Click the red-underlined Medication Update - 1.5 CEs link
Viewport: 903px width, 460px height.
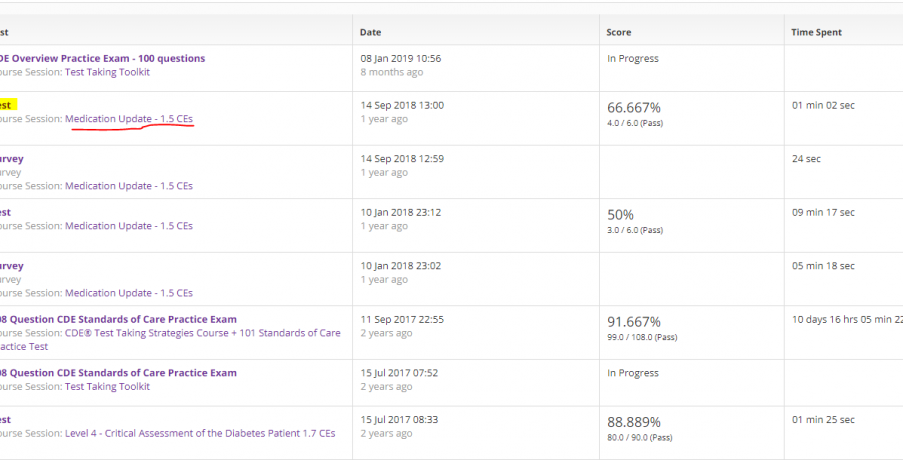(129, 120)
